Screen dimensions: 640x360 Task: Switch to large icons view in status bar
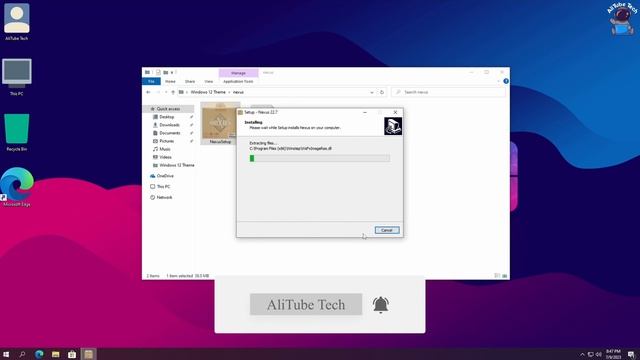pos(505,276)
